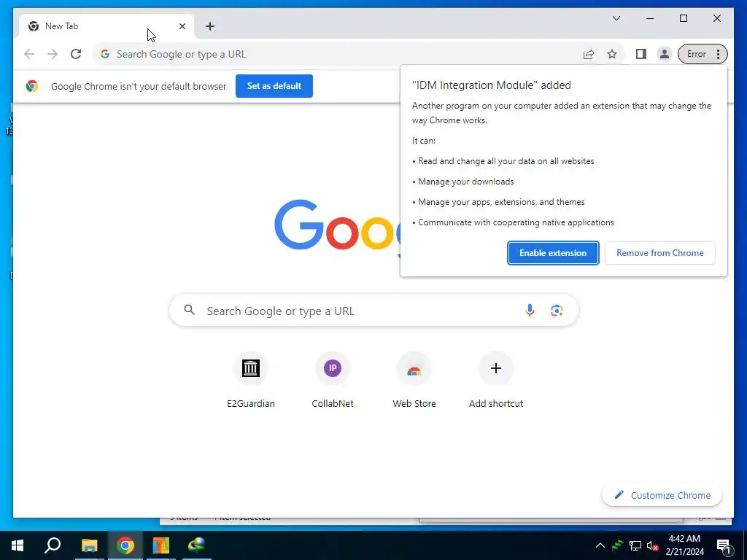Open the clock showing 4:42 AM
This screenshot has height=560, width=747.
click(684, 545)
